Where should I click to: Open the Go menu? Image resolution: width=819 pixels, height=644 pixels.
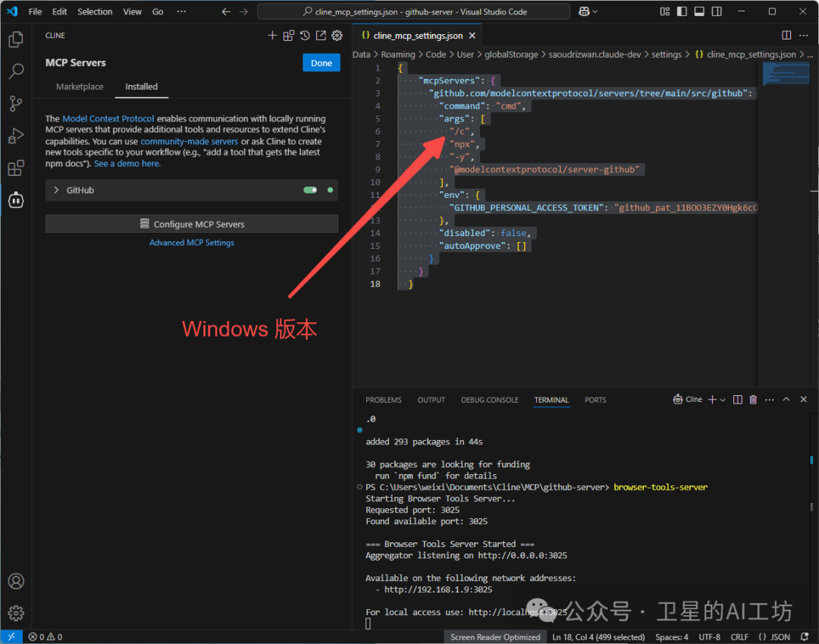(x=158, y=11)
